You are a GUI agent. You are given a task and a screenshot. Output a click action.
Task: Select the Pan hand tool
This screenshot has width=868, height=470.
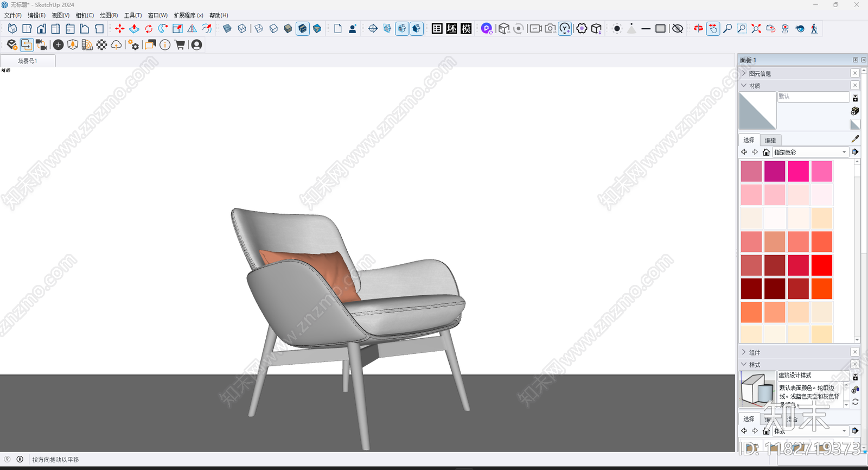pos(713,28)
